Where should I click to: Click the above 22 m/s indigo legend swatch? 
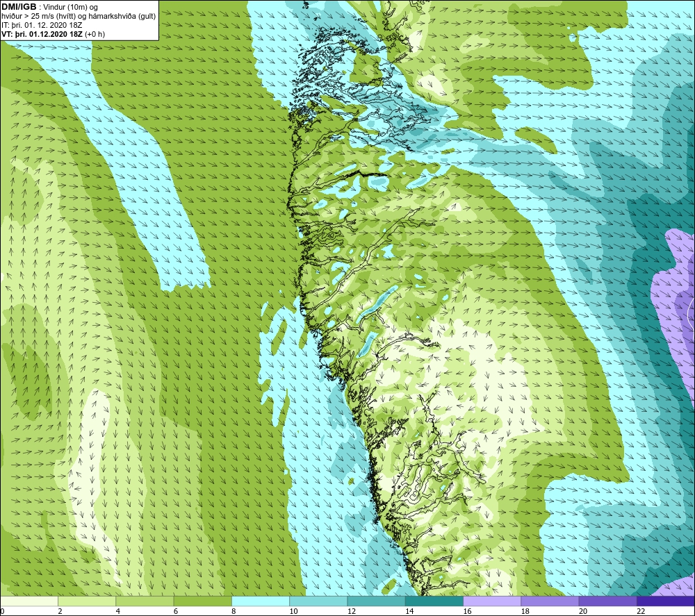point(666,601)
